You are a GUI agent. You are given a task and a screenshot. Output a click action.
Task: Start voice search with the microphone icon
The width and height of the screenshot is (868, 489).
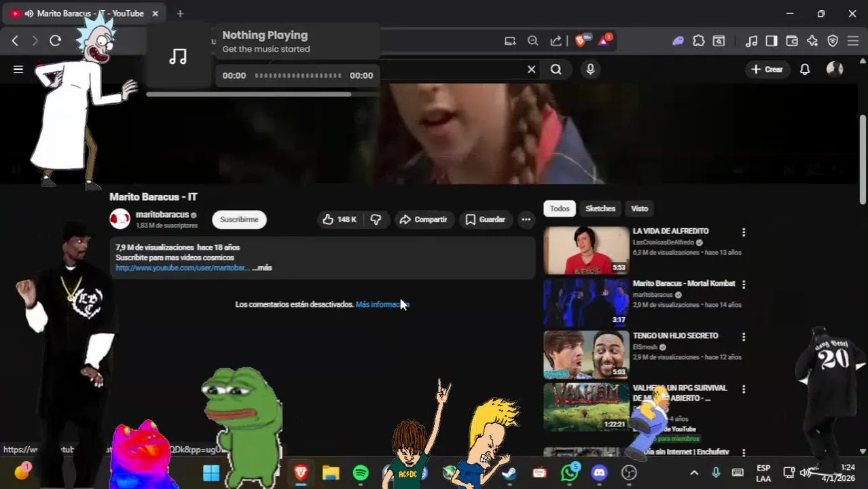590,69
